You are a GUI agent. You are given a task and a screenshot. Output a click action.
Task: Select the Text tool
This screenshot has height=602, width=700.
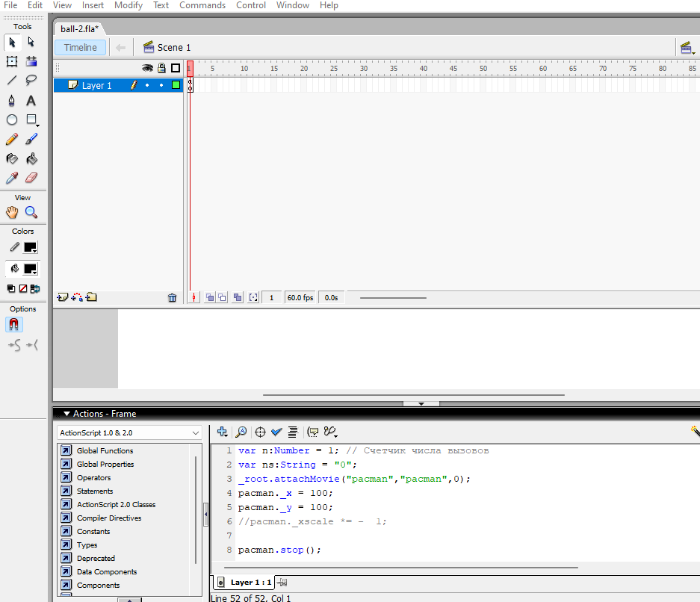[31, 100]
